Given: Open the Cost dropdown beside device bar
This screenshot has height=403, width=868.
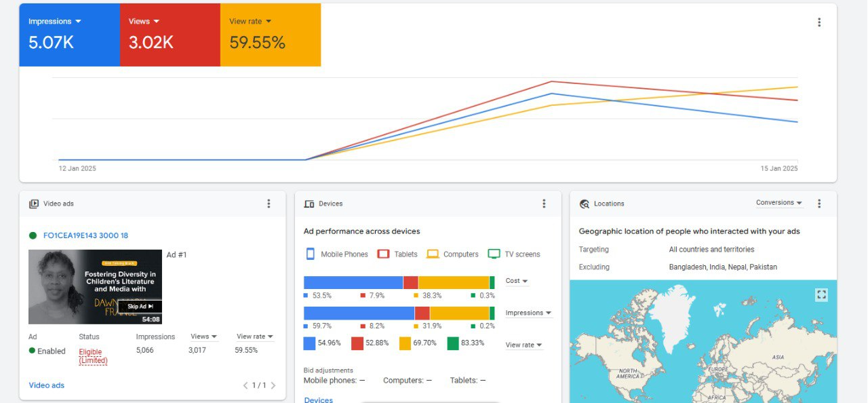Looking at the screenshot, I should 517,281.
